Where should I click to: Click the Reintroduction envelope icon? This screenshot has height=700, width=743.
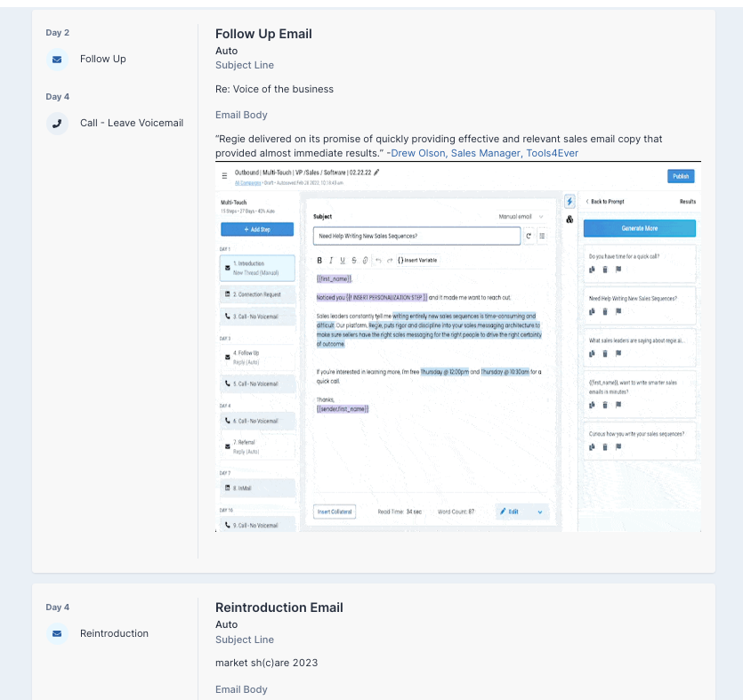click(57, 634)
